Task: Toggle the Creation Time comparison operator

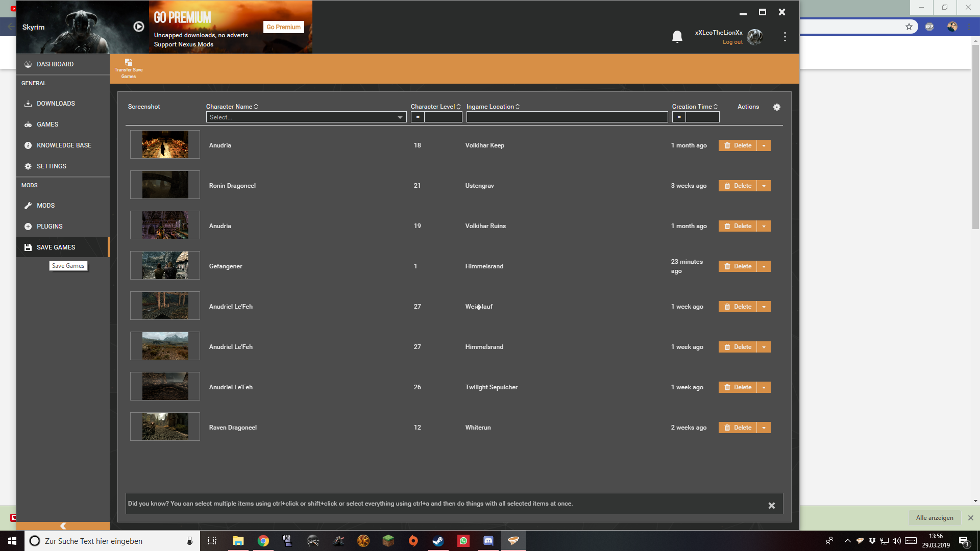Action: pos(679,117)
